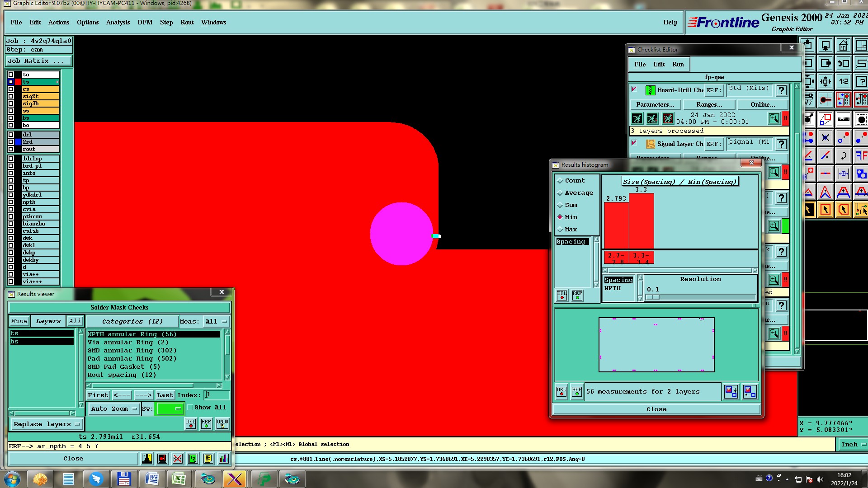
Task: Select the ruler measure tool icon
Action: click(x=843, y=120)
